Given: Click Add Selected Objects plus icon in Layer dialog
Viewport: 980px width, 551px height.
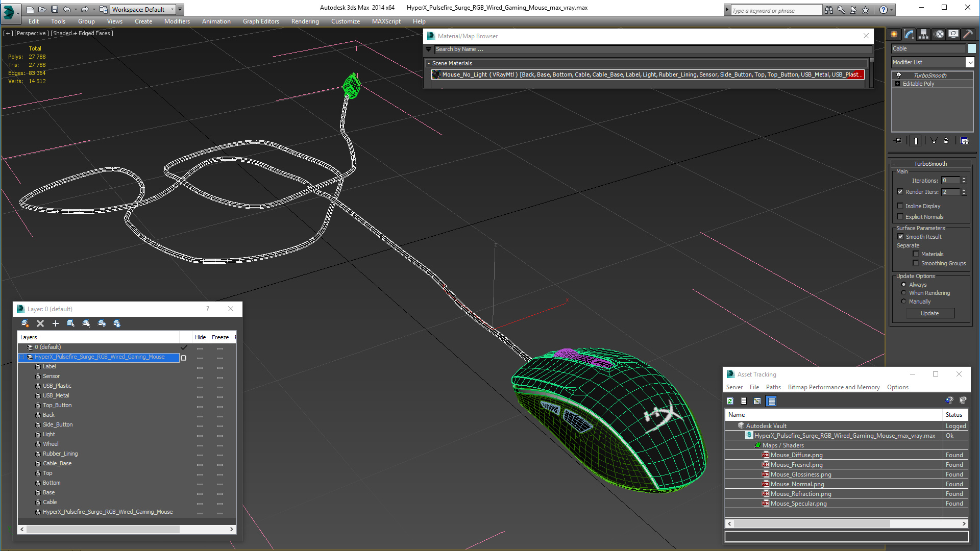Looking at the screenshot, I should click(x=56, y=323).
